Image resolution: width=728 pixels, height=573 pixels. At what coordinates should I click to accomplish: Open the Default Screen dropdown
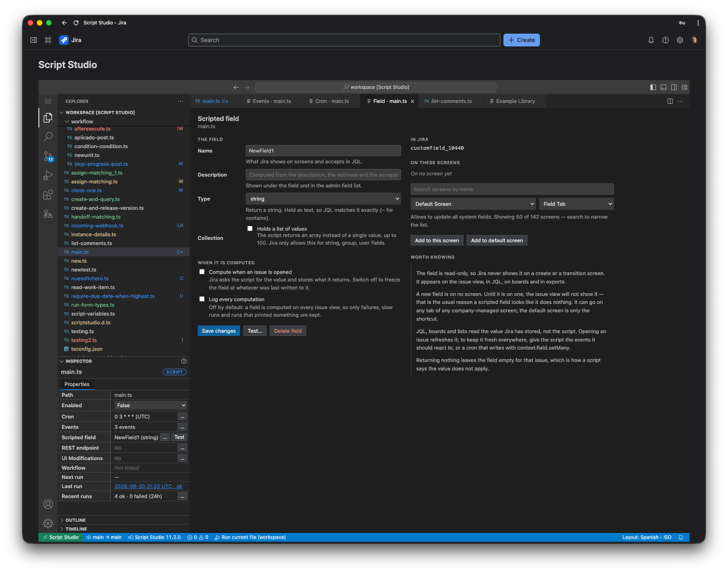[473, 204]
